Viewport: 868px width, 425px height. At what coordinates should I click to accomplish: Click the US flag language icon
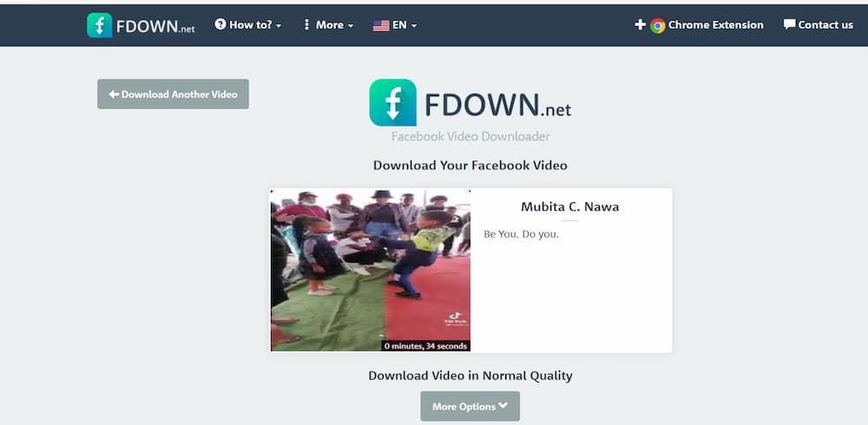pyautogui.click(x=381, y=25)
